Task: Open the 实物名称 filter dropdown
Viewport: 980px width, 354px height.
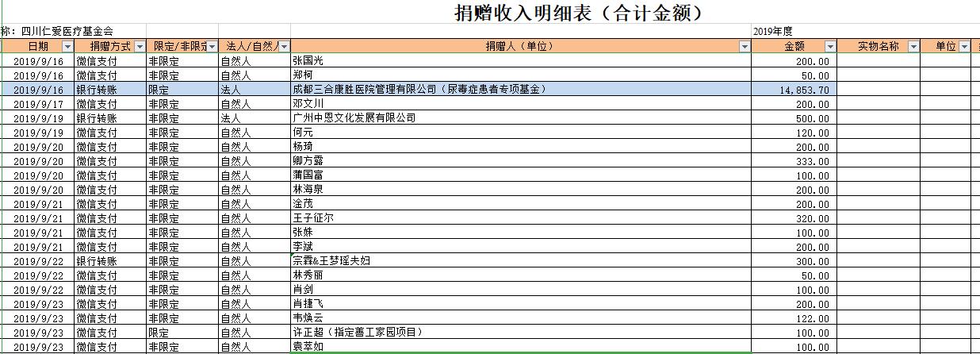Action: pyautogui.click(x=913, y=47)
